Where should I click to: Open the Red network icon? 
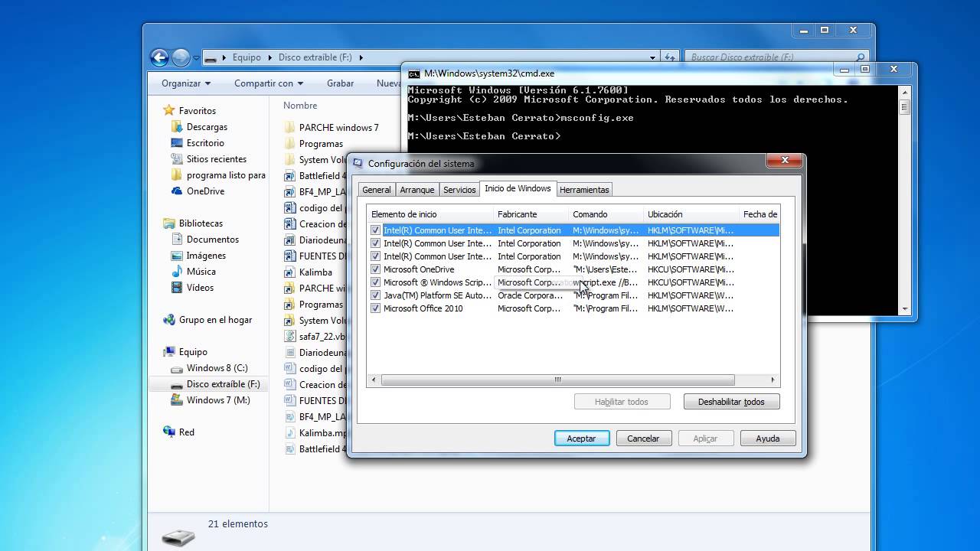[x=170, y=432]
